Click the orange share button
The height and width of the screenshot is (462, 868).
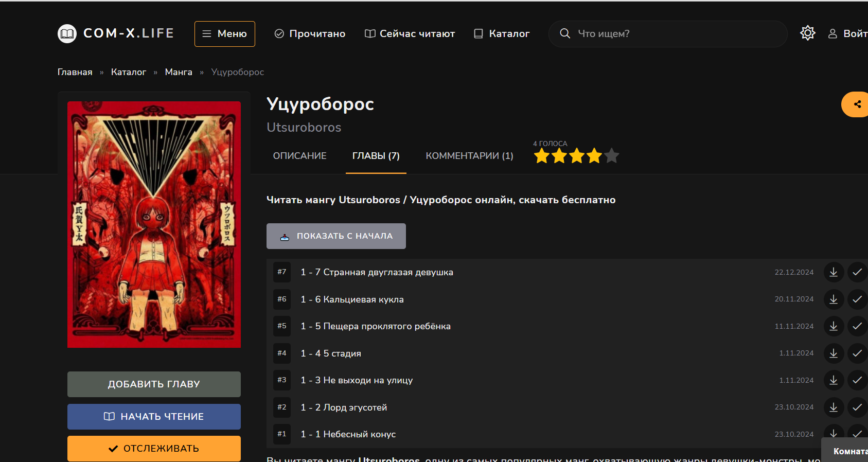pos(855,104)
